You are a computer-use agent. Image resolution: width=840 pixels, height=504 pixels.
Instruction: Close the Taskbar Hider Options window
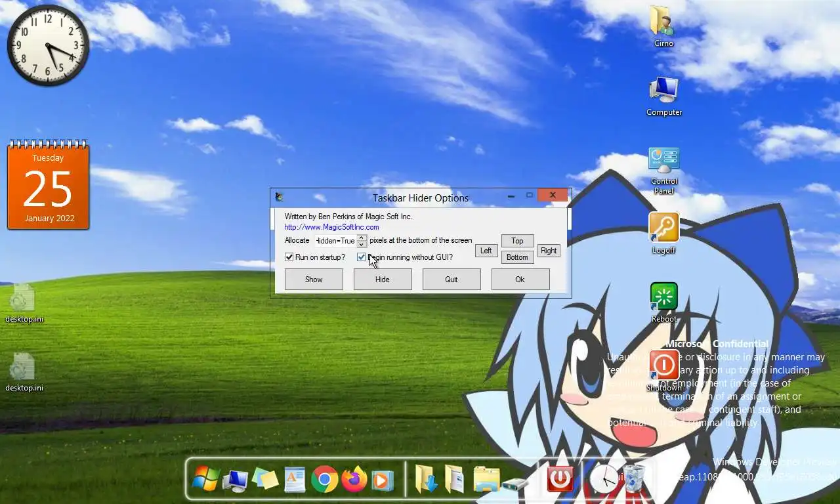(553, 195)
